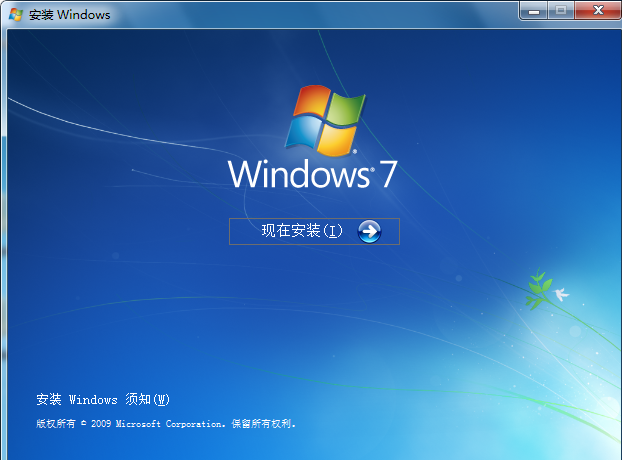Click the Windows wordmark text

pyautogui.click(x=299, y=173)
